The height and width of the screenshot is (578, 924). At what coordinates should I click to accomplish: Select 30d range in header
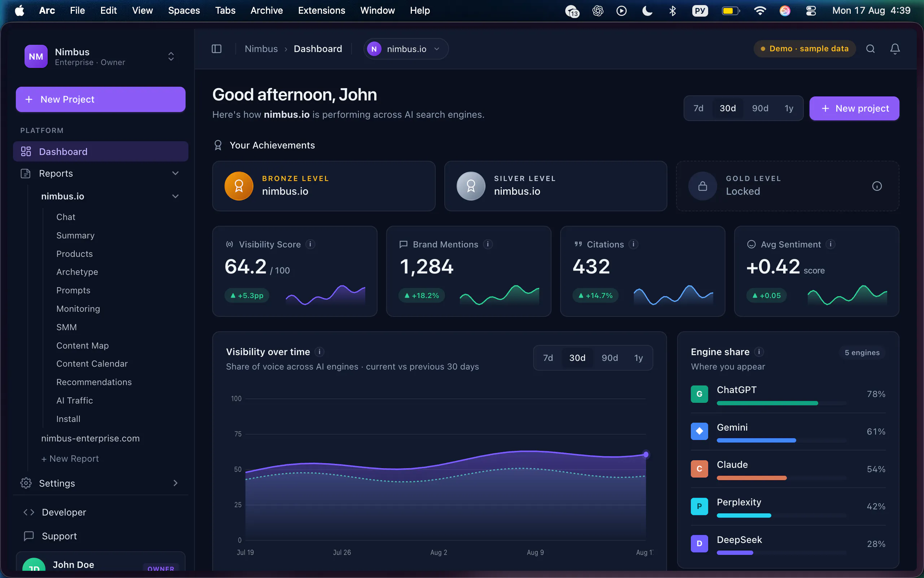coord(728,108)
